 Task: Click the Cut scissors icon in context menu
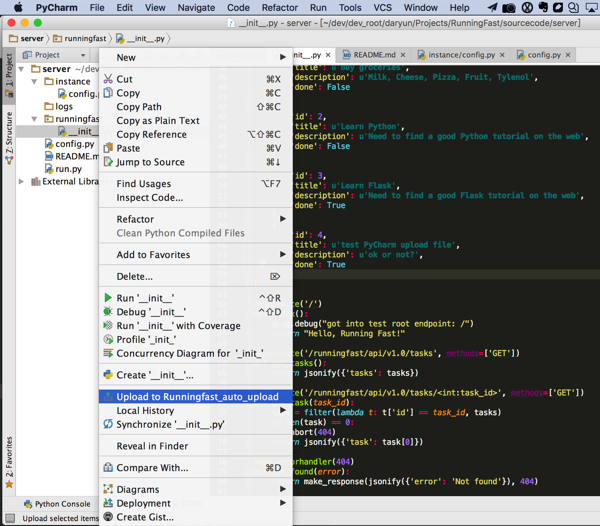[108, 79]
